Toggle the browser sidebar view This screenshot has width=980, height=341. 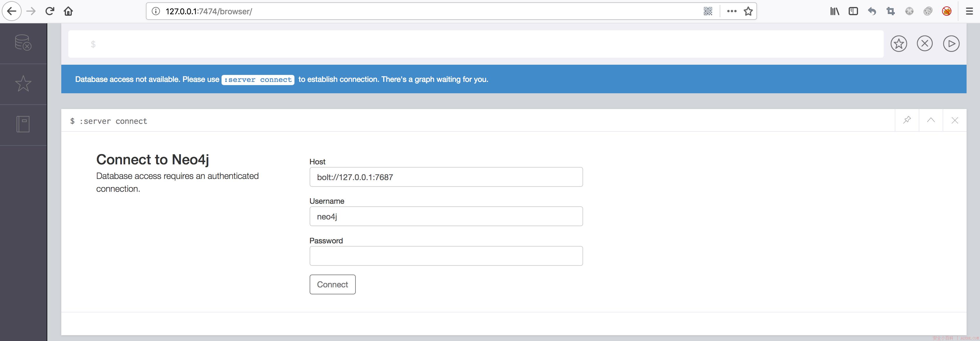[853, 11]
